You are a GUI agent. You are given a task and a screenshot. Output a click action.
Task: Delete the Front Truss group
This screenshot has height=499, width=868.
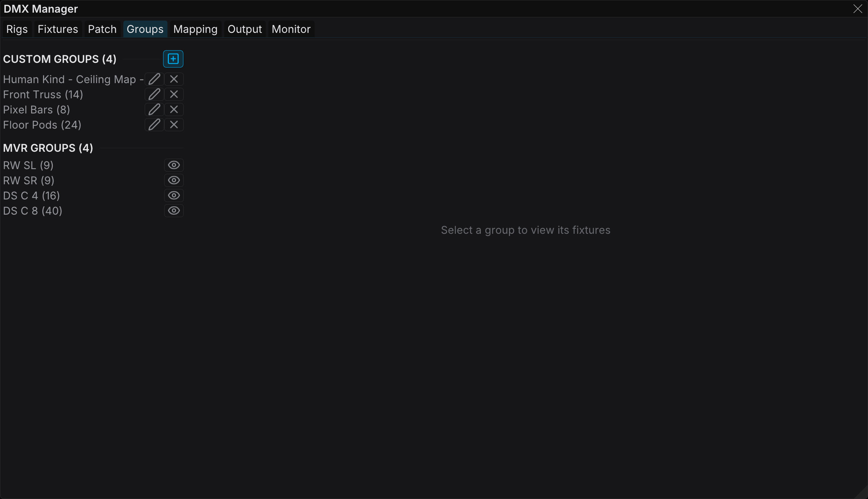[x=174, y=94]
